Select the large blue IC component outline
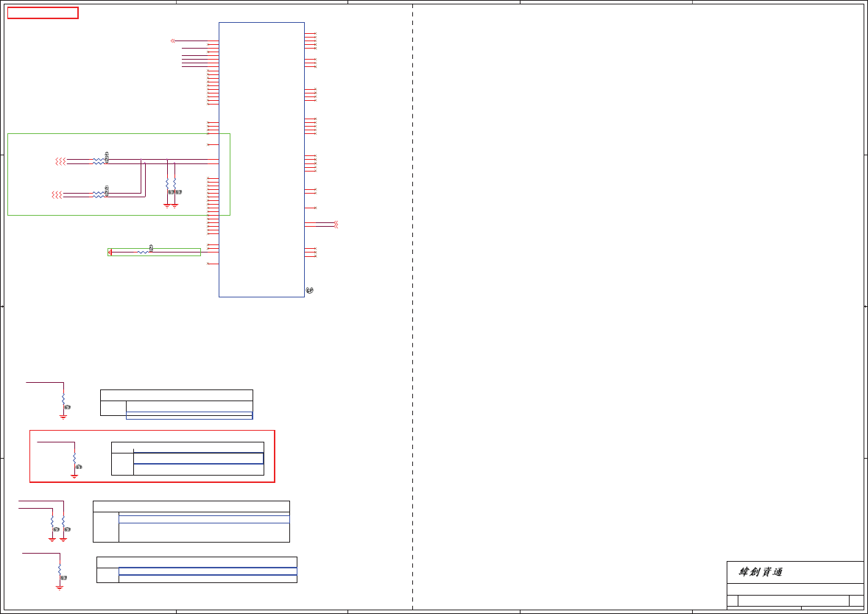 click(x=261, y=160)
